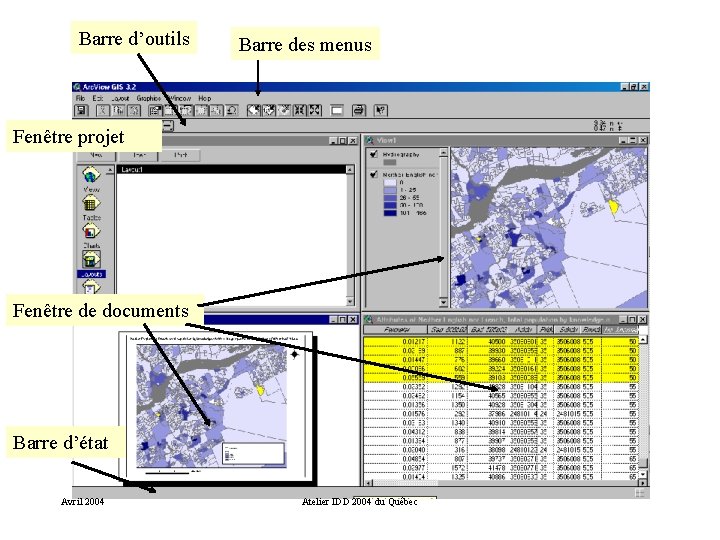Click the table horizontal scrollbar right arrow
This screenshot has width=720, height=540.
pos(643,483)
